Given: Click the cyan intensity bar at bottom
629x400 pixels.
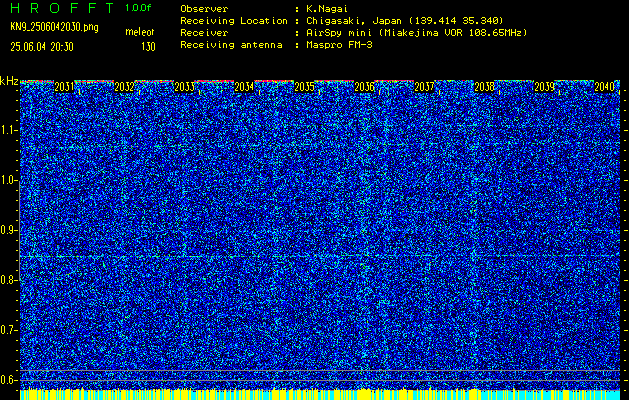Looking at the screenshot, I should pyautogui.click(x=320, y=397).
